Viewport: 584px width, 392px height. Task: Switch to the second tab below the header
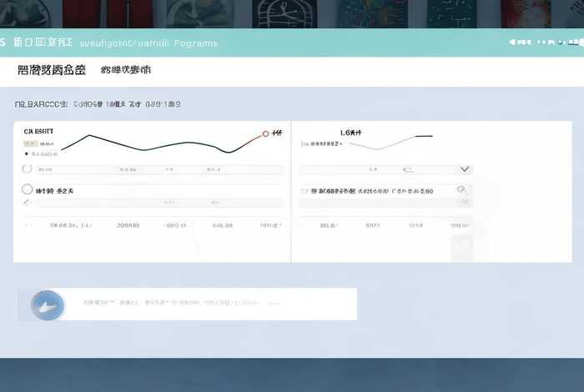tap(125, 71)
